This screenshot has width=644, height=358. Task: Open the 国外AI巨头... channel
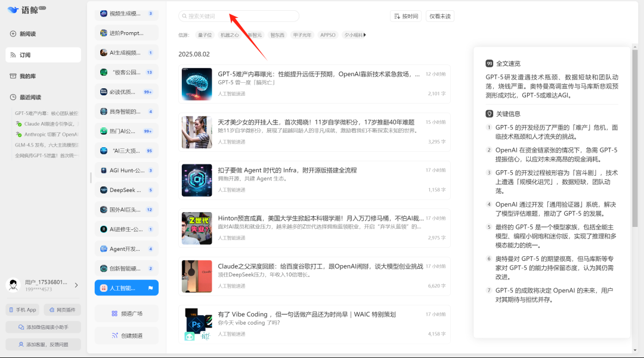(x=126, y=210)
